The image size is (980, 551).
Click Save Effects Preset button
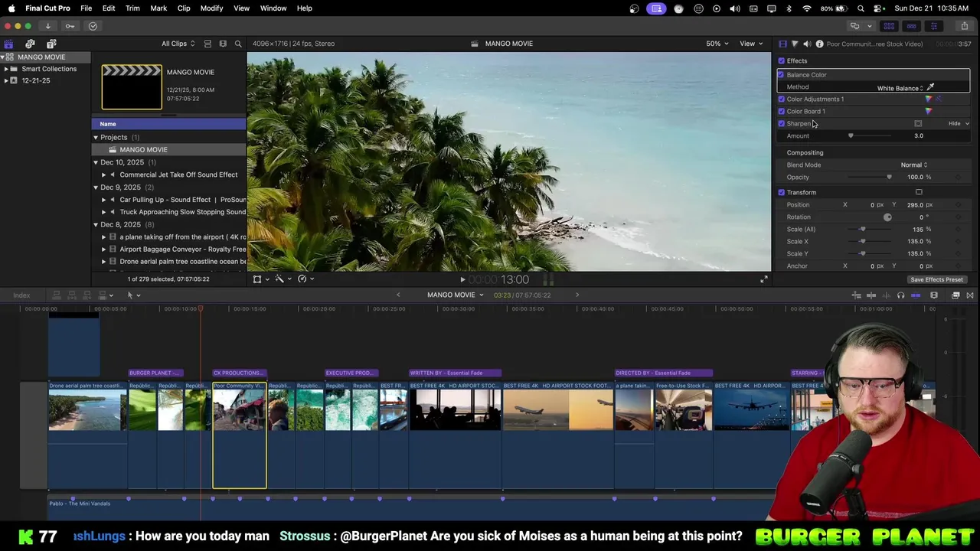[x=936, y=279]
